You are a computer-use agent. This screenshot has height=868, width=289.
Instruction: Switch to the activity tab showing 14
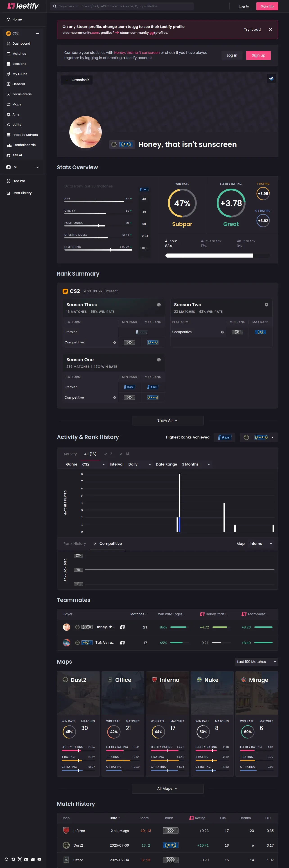124,454
